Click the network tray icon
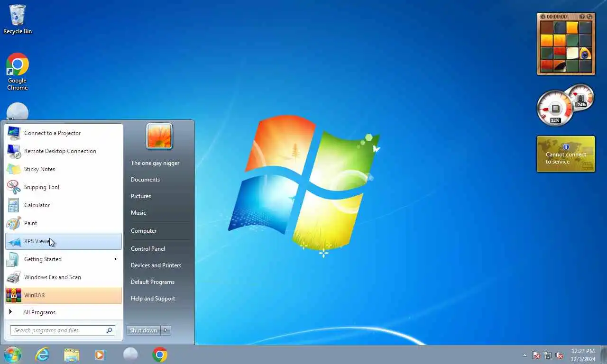 point(548,355)
